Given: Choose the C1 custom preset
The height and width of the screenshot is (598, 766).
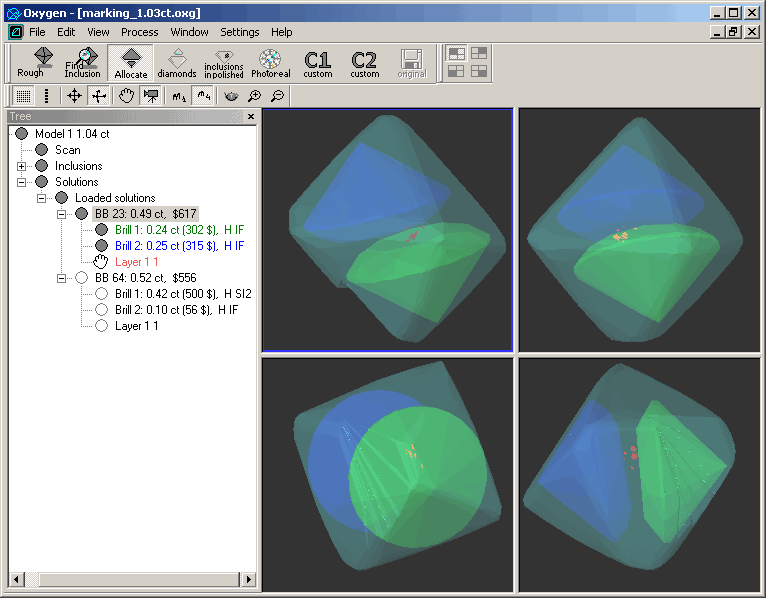Looking at the screenshot, I should pyautogui.click(x=318, y=62).
